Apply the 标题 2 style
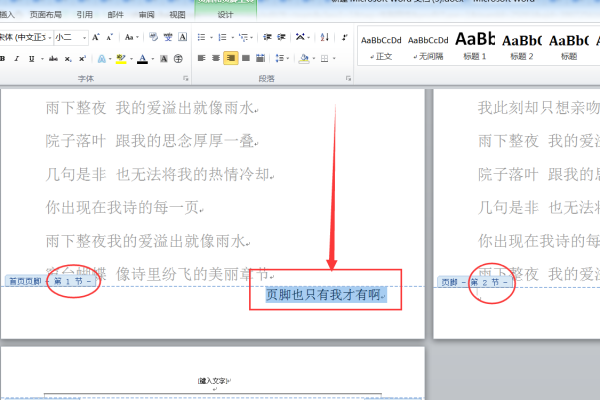The image size is (600, 400). [x=522, y=47]
